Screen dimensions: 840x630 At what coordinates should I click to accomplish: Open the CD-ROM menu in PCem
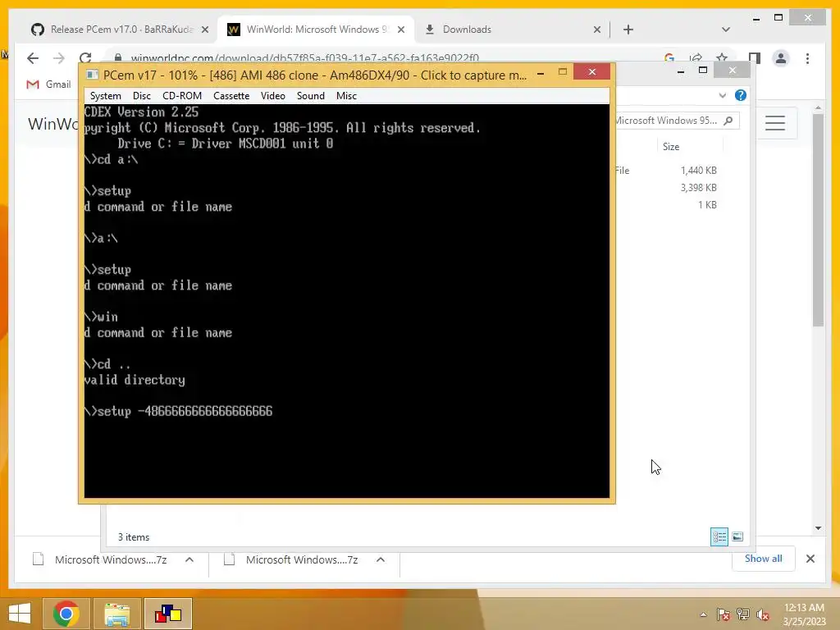tap(182, 96)
